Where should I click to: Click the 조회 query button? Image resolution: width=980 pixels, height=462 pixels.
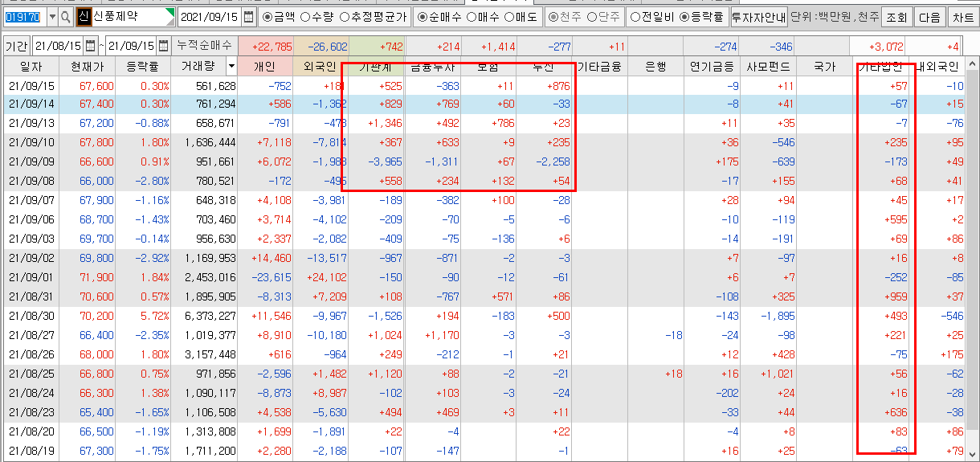coord(896,16)
